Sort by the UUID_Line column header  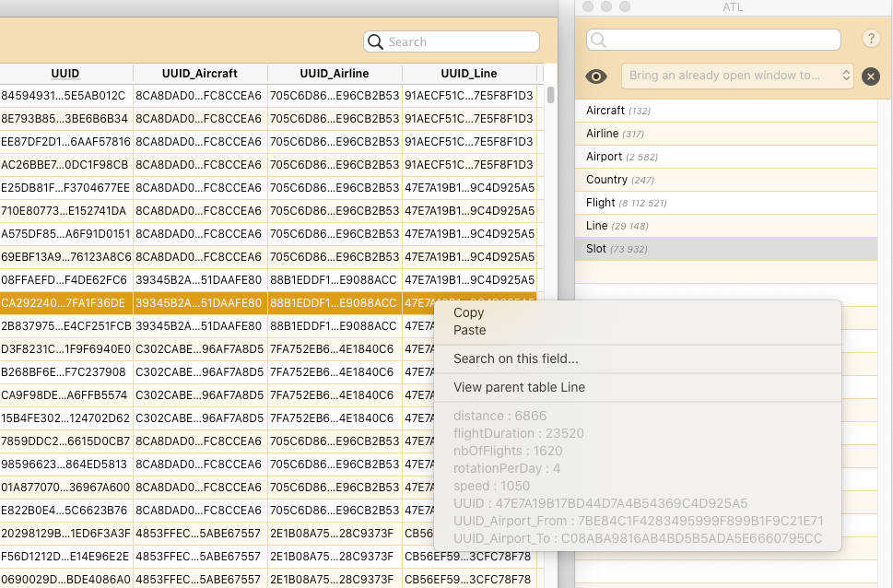pyautogui.click(x=469, y=74)
